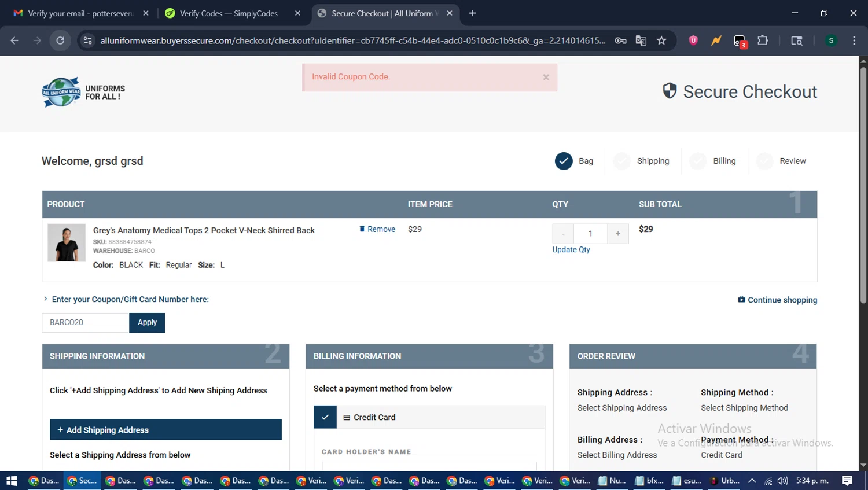Open the pink shield U extension

(693, 40)
